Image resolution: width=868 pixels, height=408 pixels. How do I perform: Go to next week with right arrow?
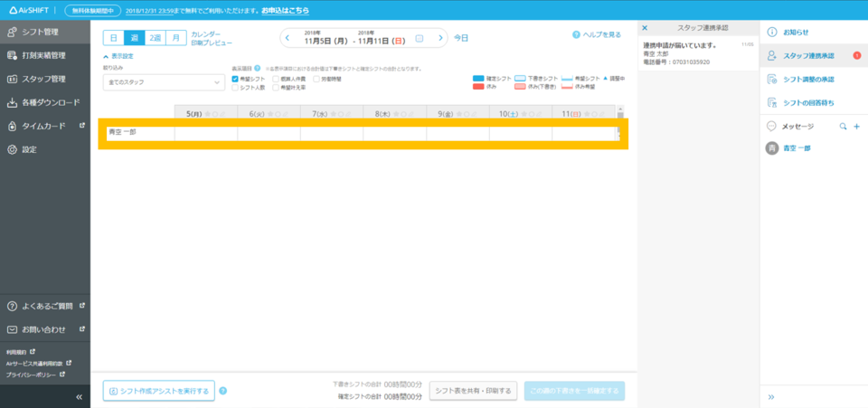(x=441, y=38)
